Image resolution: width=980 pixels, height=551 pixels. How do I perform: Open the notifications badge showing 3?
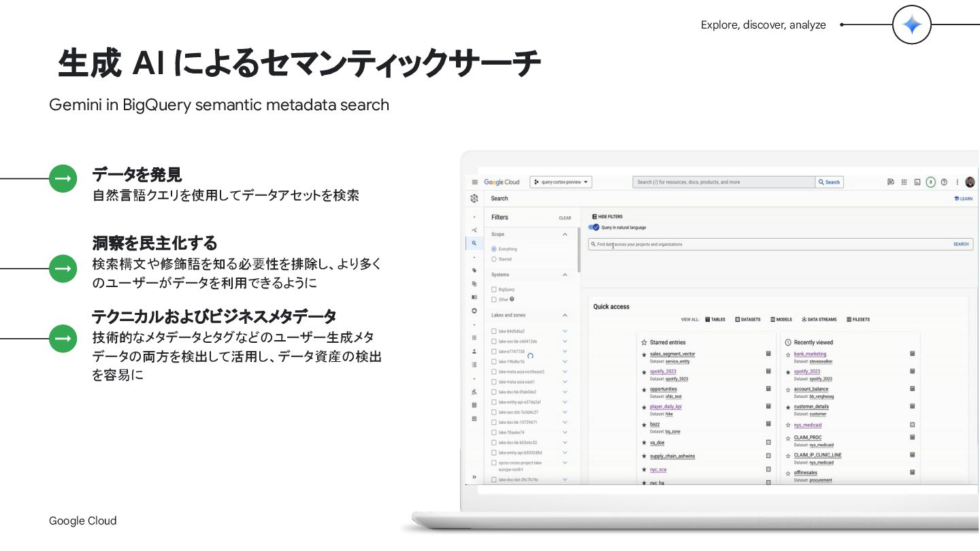click(930, 182)
